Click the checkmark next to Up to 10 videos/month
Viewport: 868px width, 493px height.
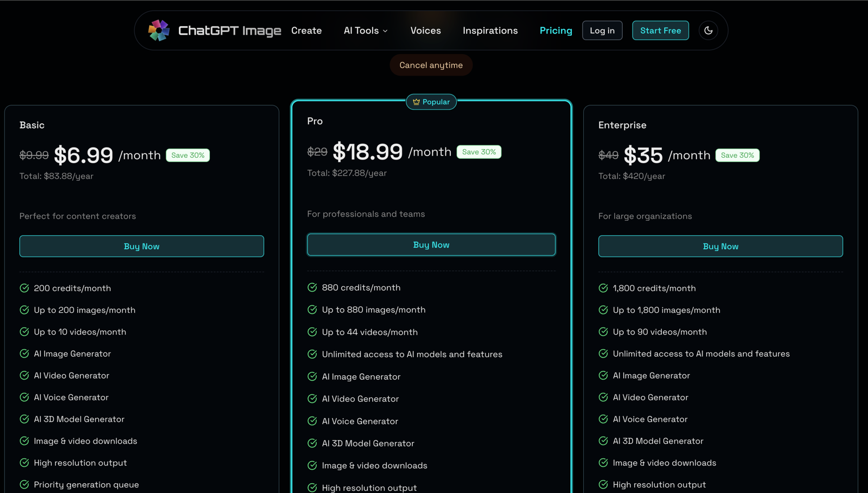(24, 332)
